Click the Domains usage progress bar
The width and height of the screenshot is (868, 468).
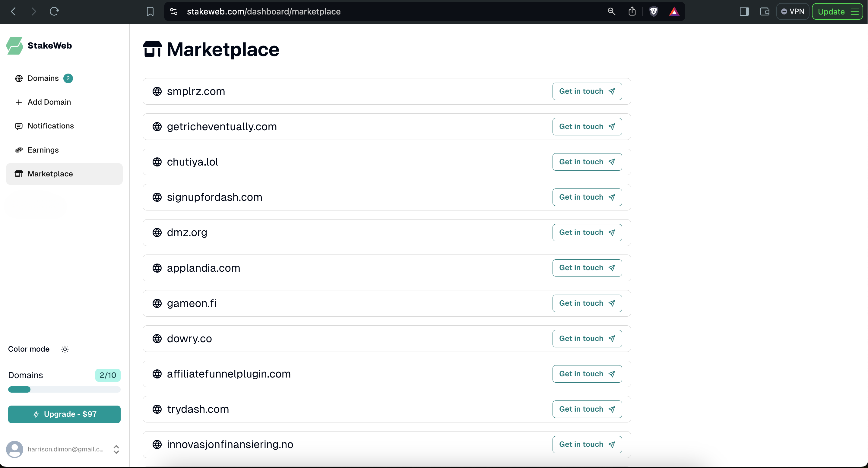click(64, 390)
